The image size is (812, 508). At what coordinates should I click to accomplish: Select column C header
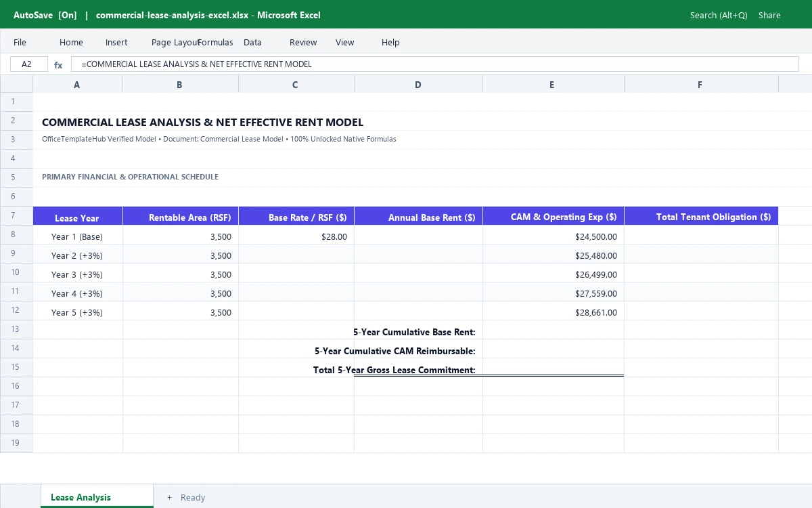coord(296,85)
